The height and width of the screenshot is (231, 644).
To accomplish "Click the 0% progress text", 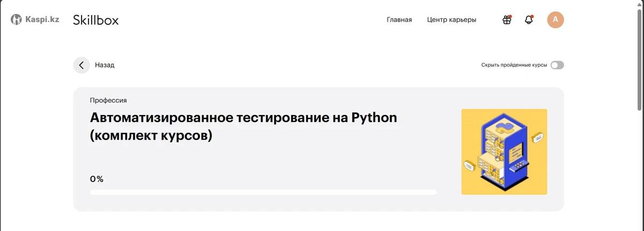I will coord(97,179).
